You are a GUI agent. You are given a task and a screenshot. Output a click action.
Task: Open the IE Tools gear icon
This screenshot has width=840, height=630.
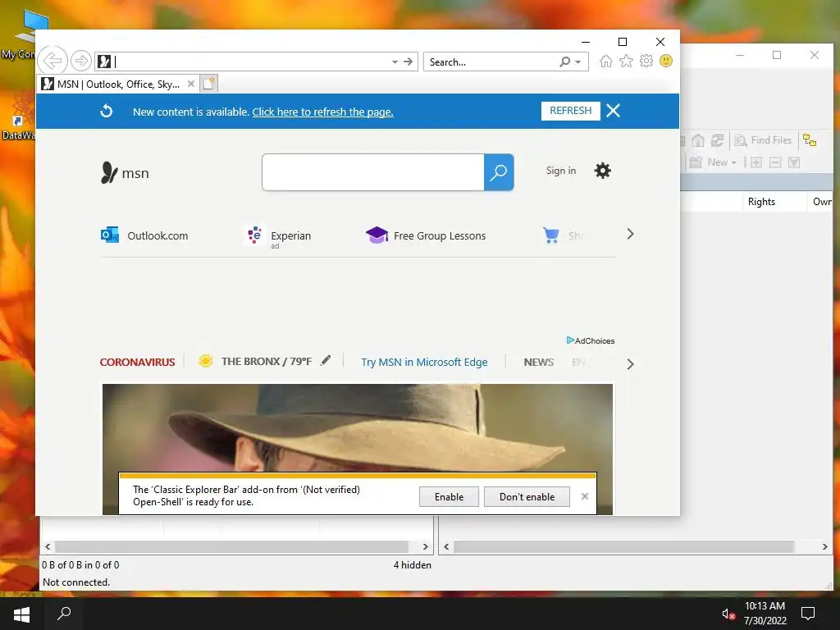(646, 61)
